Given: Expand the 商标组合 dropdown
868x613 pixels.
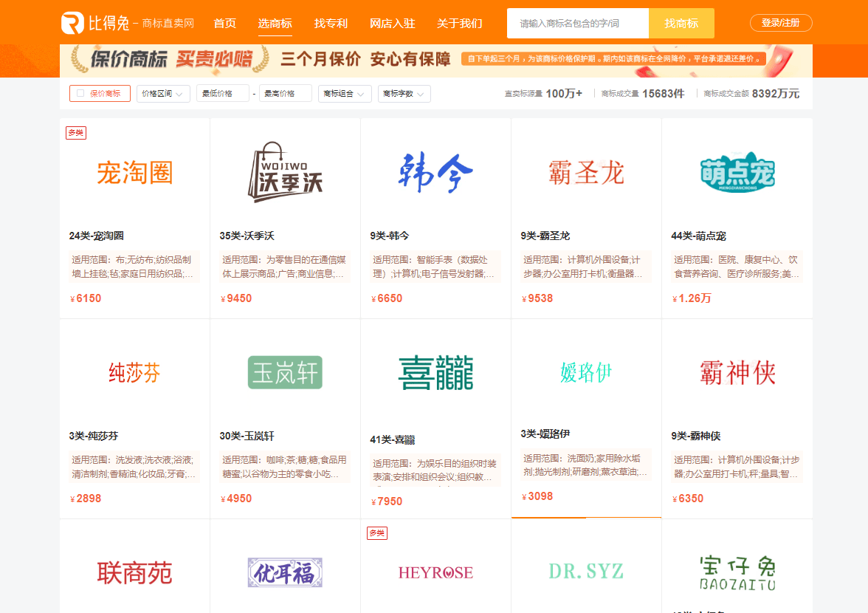Looking at the screenshot, I should click(x=344, y=94).
